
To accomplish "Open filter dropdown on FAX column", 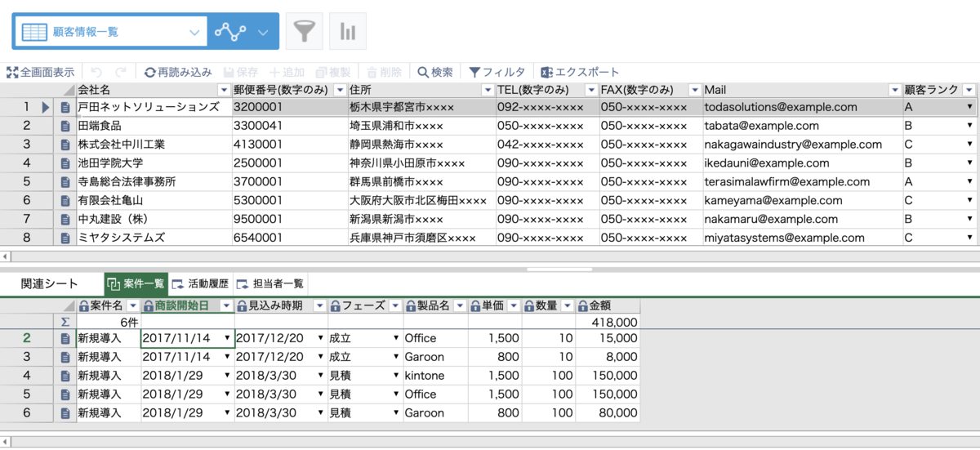I will (695, 89).
